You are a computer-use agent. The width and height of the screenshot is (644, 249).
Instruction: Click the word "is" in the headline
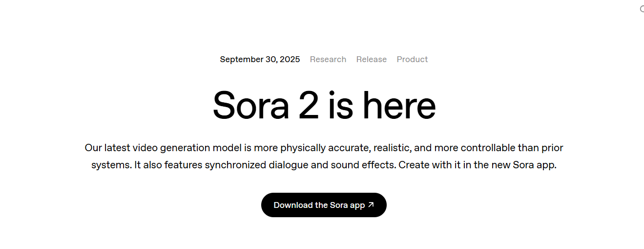click(340, 105)
